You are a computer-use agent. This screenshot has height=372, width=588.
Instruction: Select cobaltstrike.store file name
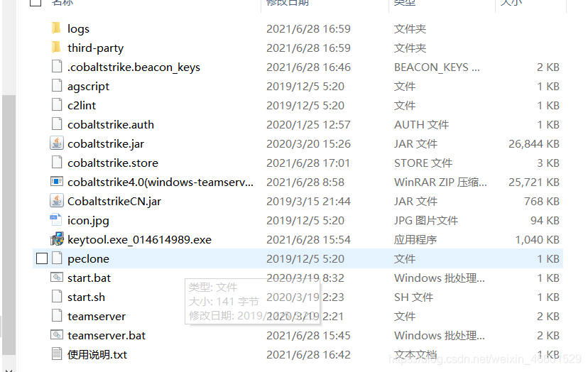pyautogui.click(x=113, y=163)
